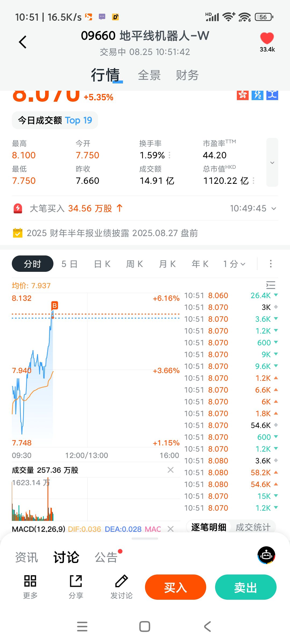Open the 更多 grid icon
This screenshot has width=290, height=644.
coord(30,581)
